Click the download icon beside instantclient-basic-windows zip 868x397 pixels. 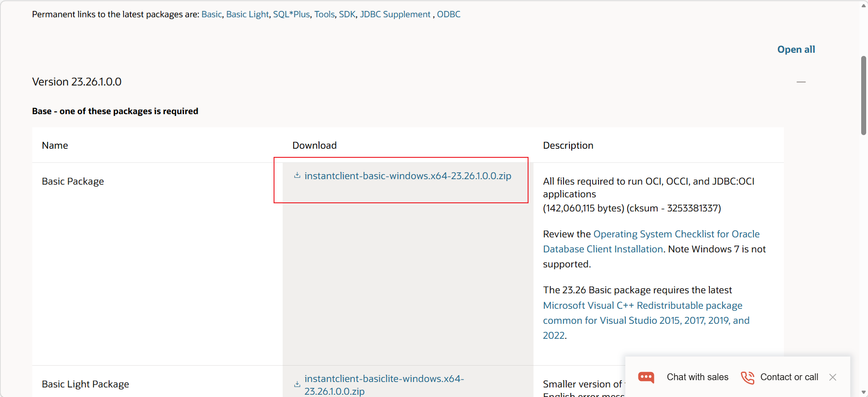point(297,176)
